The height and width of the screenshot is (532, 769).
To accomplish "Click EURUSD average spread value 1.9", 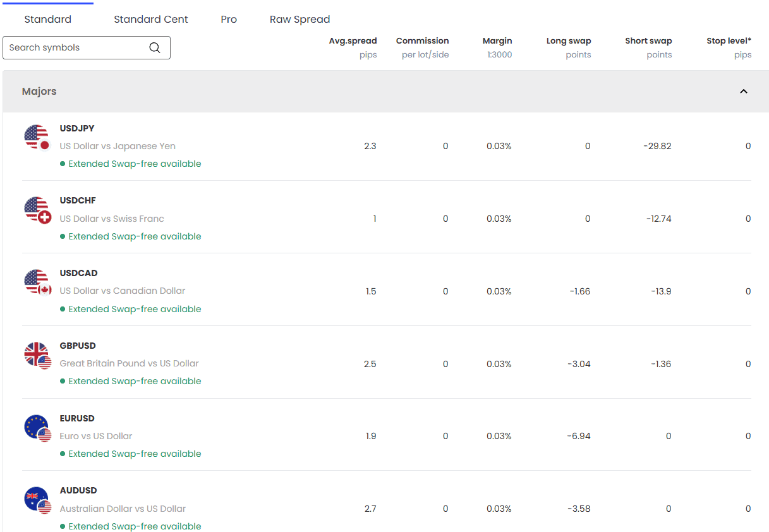I will (371, 436).
